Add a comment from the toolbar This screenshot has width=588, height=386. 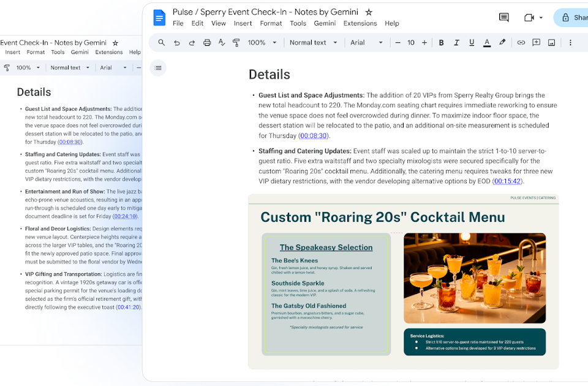[537, 42]
